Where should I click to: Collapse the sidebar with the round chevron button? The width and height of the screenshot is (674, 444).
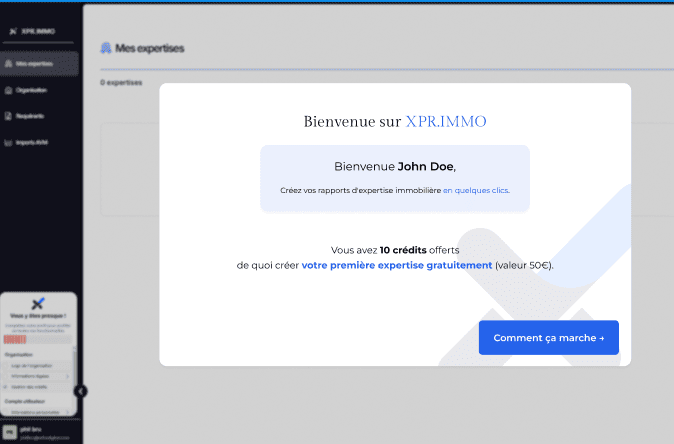(x=80, y=391)
